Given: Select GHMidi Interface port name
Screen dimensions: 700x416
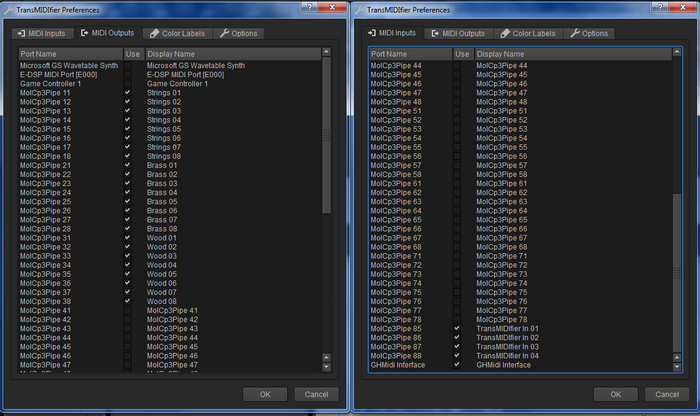Looking at the screenshot, I should 398,365.
